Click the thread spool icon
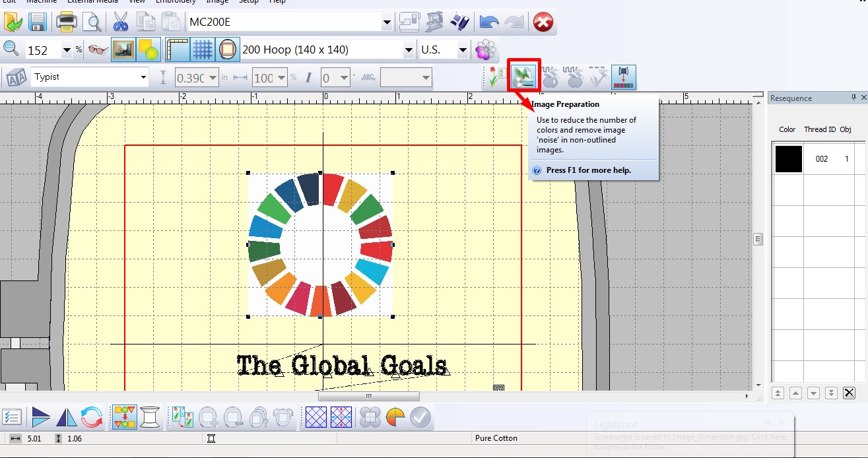The height and width of the screenshot is (458, 868). [150, 417]
